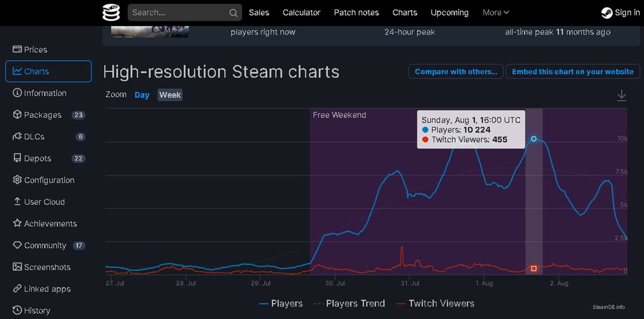The width and height of the screenshot is (644, 319).
Task: Open the Packages sidebar entry labelled 23
Action: click(x=48, y=115)
